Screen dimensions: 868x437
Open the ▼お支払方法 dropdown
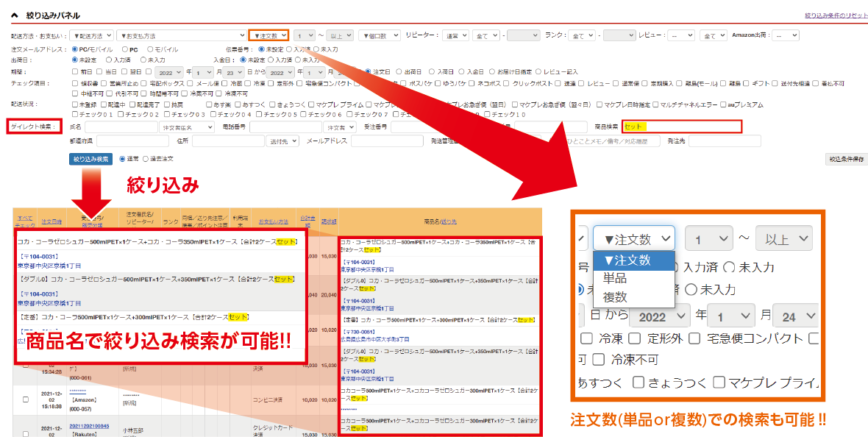[181, 35]
